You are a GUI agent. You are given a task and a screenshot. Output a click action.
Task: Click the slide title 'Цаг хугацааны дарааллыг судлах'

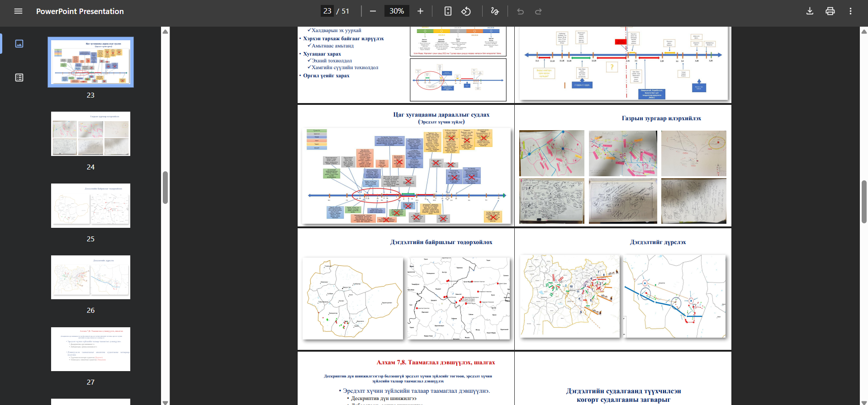441,115
